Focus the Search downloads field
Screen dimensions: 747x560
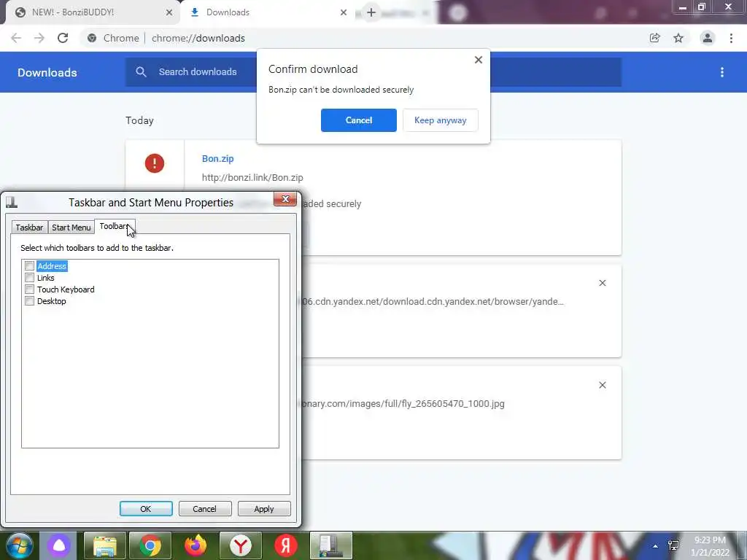(x=373, y=72)
